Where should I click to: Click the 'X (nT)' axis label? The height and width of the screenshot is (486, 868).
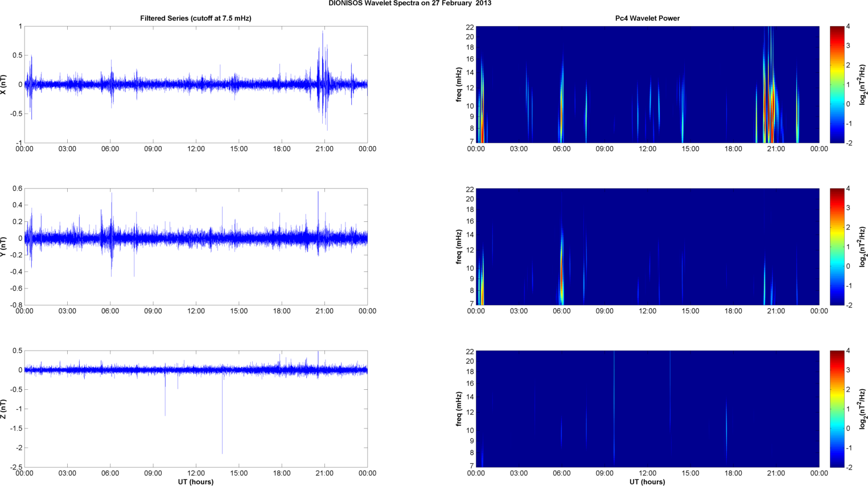pos(4,84)
